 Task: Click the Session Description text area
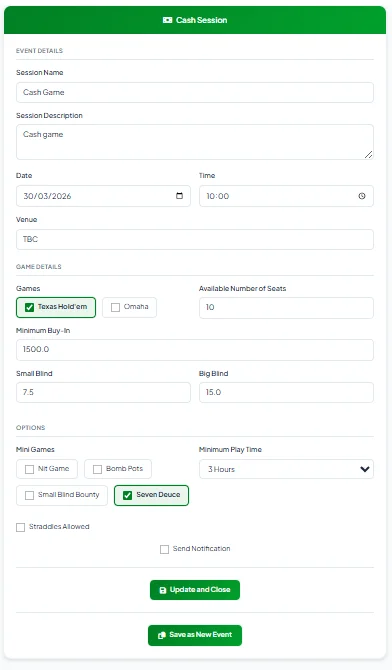(195, 142)
